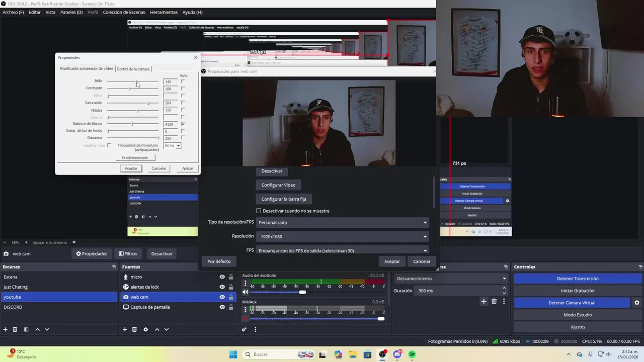
Task: Undock the Escenas panel icon
Action: (114, 267)
